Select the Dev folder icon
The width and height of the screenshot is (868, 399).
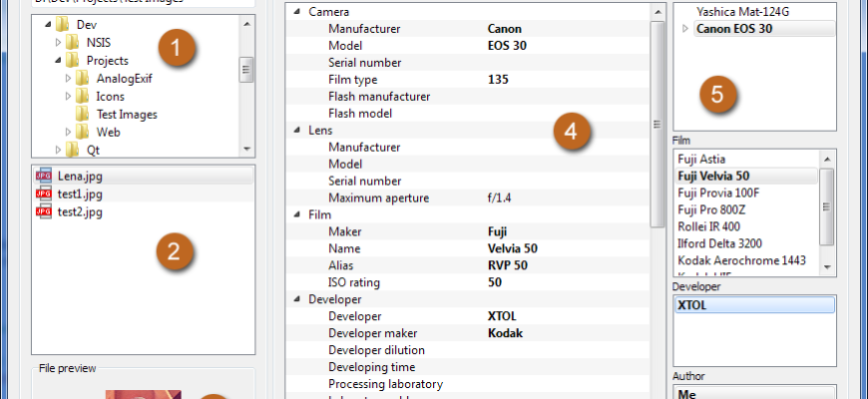tap(63, 24)
